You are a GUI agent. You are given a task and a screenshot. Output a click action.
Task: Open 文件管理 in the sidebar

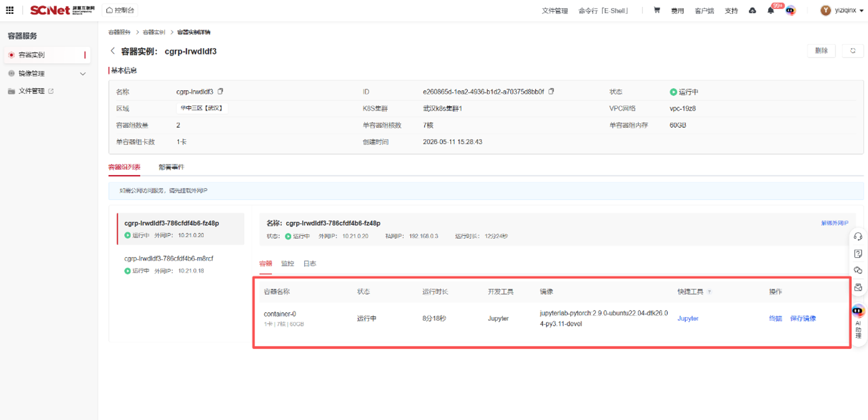tap(32, 91)
